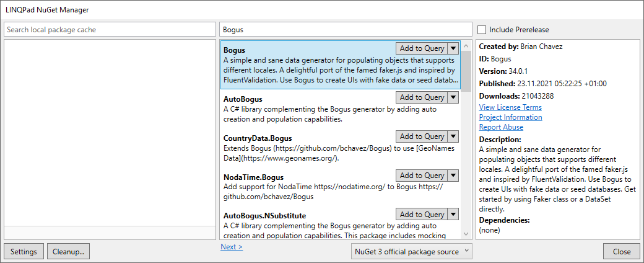This screenshot has width=644, height=263.
Task: Go to Next page of results
Action: [x=232, y=247]
